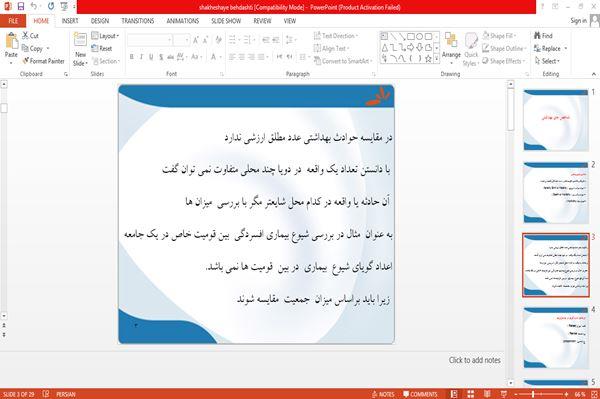This screenshot has width=600, height=399.
Task: Toggle Underline formatting
Action: [151, 57]
